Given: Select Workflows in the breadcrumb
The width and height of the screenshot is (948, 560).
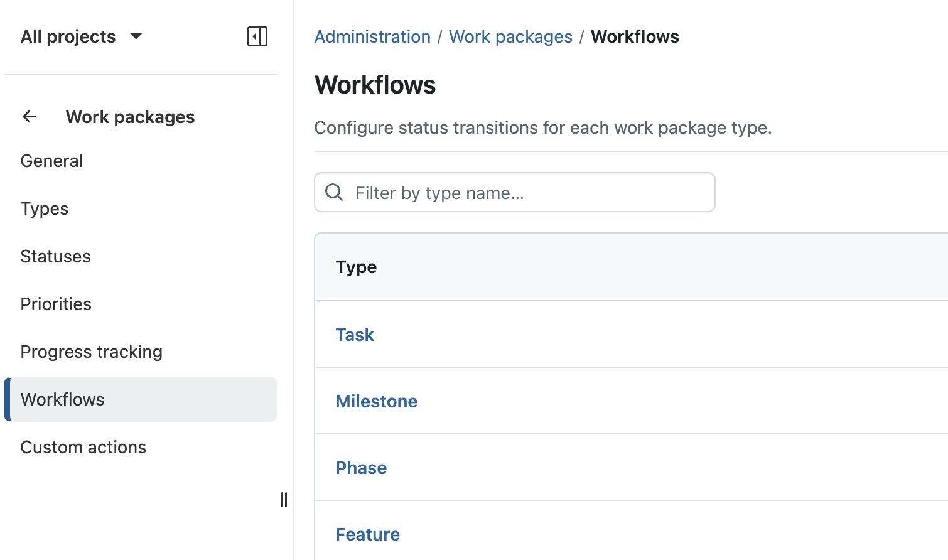Looking at the screenshot, I should point(634,36).
